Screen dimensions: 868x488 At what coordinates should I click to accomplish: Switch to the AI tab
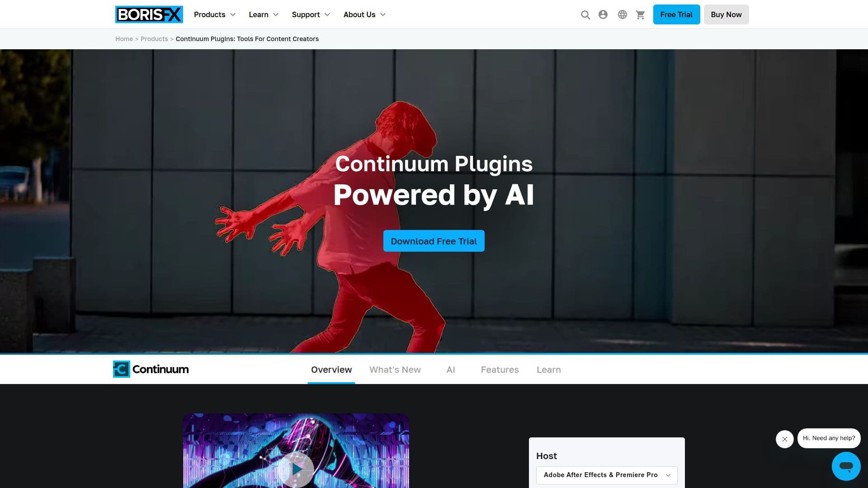click(451, 370)
